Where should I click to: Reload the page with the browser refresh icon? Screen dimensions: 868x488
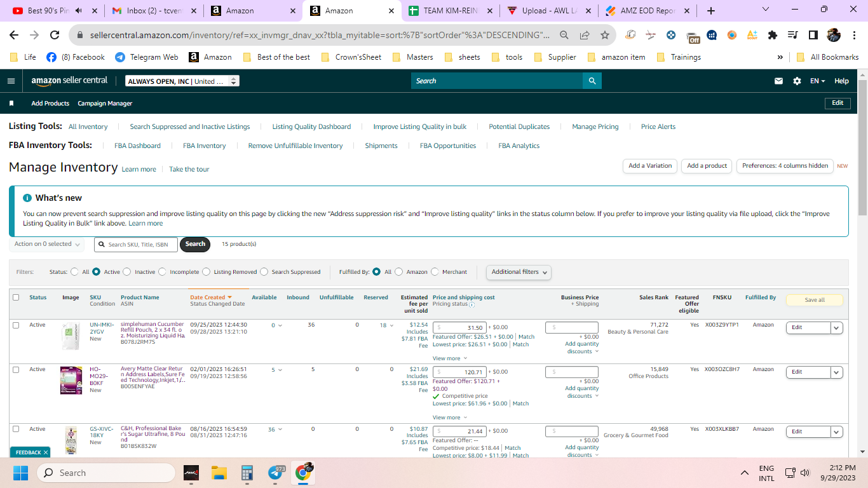tap(55, 36)
